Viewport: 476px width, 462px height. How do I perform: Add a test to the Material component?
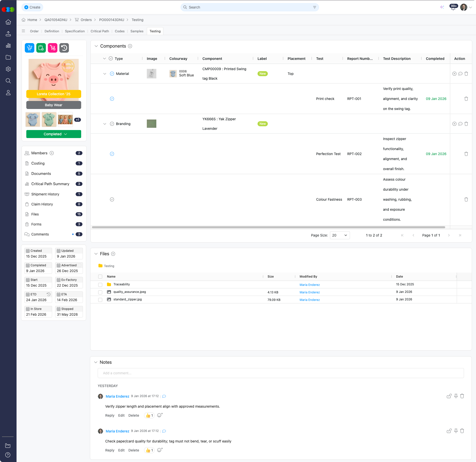click(454, 74)
